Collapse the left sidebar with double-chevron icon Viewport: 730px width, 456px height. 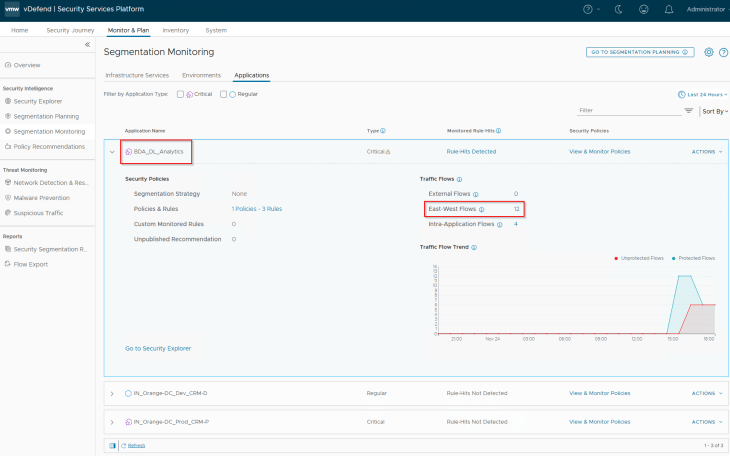click(x=87, y=45)
